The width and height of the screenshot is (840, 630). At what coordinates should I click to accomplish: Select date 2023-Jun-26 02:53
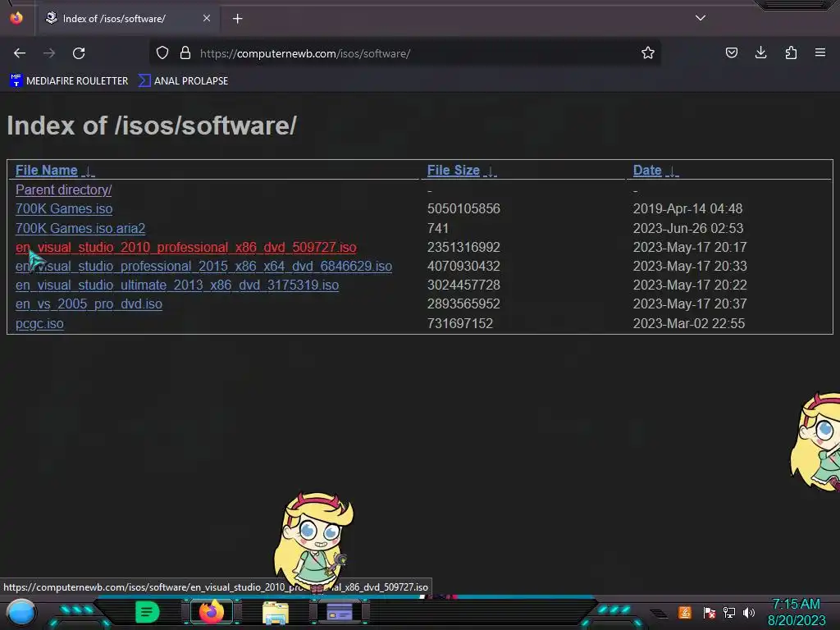coord(688,228)
